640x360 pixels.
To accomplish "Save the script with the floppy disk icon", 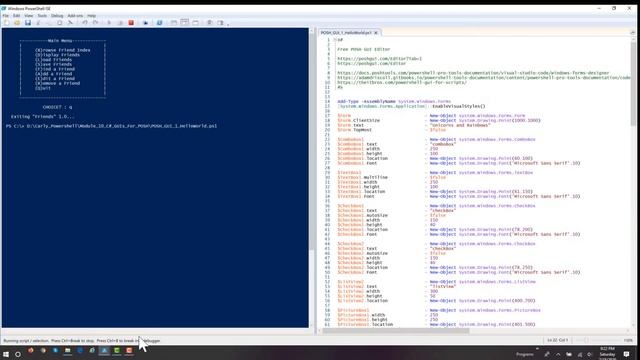I will (x=28, y=22).
